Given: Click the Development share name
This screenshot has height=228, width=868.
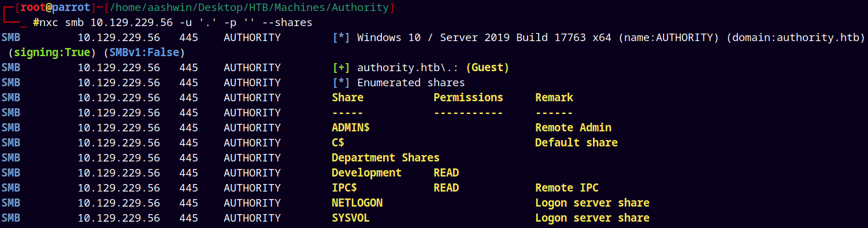Looking at the screenshot, I should coord(366,173).
